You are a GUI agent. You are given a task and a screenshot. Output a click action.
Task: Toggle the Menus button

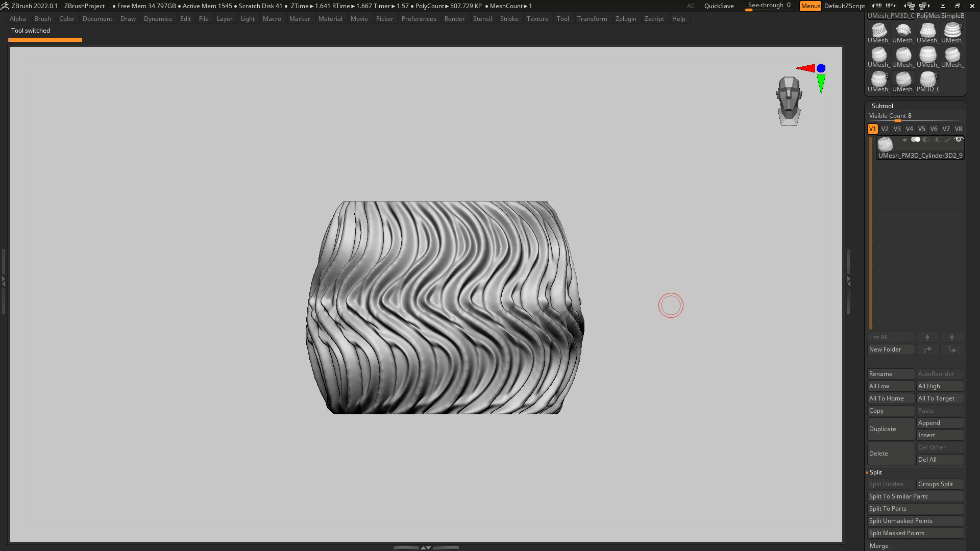[811, 6]
